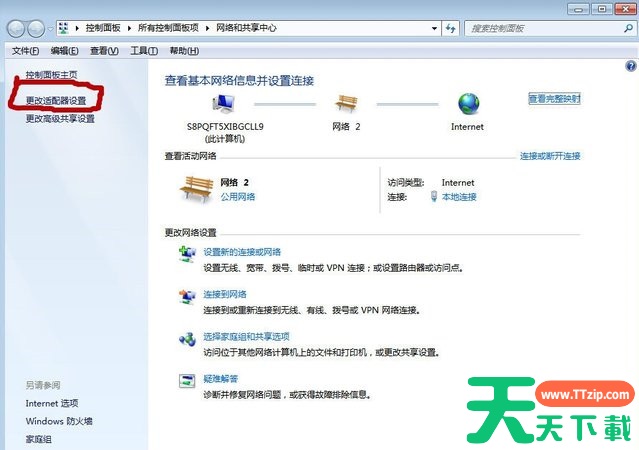Viewport: 639px width, 450px height.
Task: Open 家庭组 in the sidebar
Action: click(x=39, y=439)
